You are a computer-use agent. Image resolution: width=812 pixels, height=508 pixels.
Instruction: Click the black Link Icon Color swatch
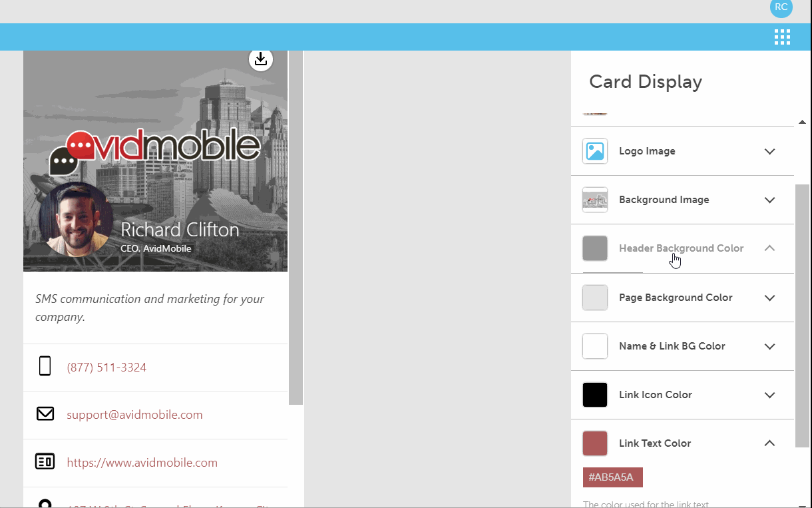coord(595,395)
